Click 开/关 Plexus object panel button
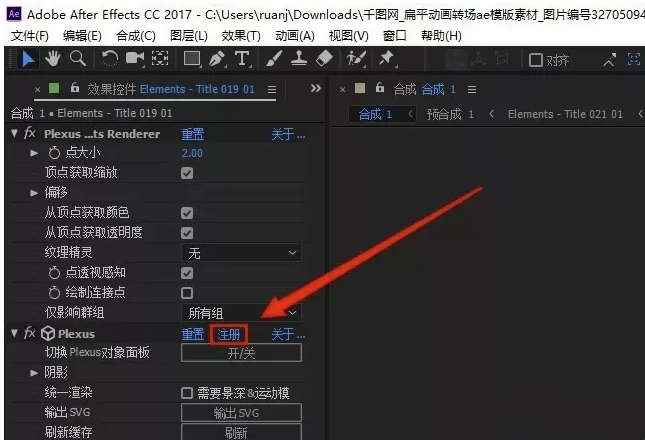 (x=241, y=353)
